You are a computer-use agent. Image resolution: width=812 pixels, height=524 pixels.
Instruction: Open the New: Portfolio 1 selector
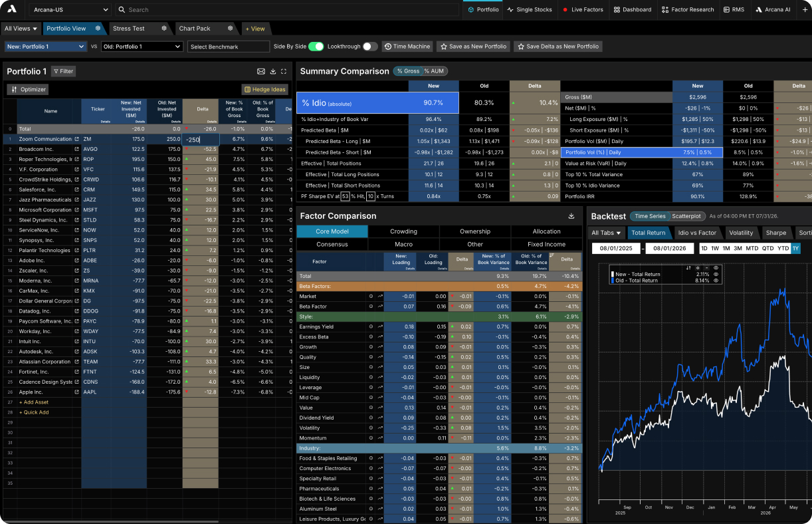coord(45,47)
